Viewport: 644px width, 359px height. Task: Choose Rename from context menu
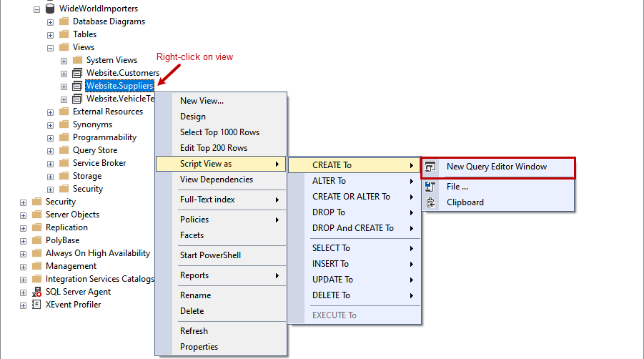tap(221, 295)
